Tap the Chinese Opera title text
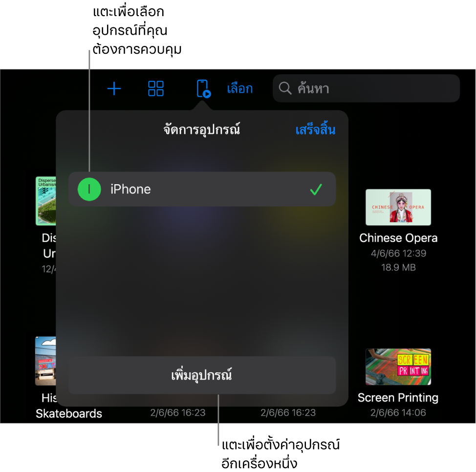The width and height of the screenshot is (476, 472). (398, 238)
